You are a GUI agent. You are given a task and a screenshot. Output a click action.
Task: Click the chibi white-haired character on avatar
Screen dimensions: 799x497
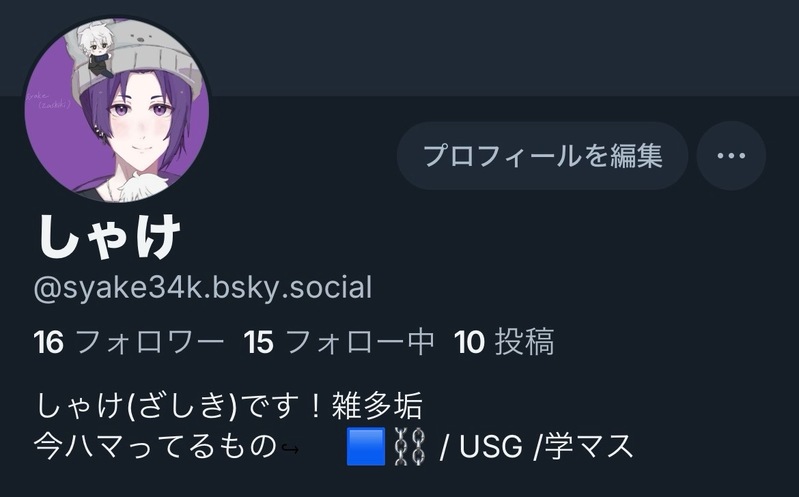click(95, 49)
